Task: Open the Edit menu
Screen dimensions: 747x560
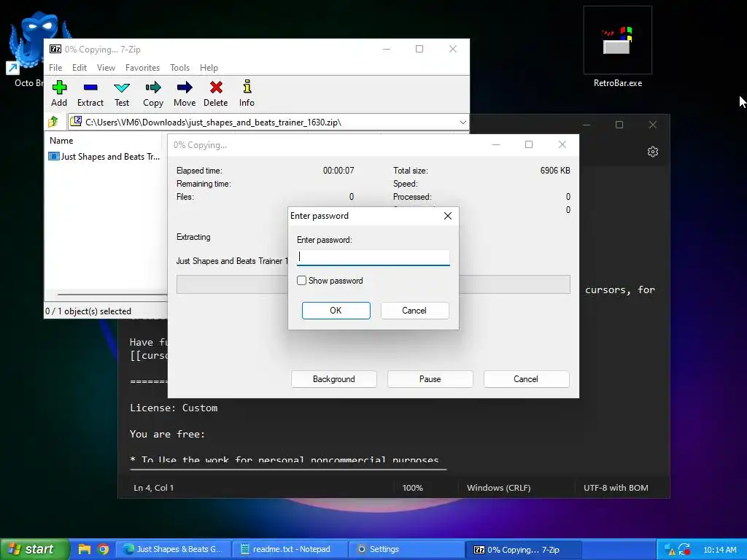Action: (79, 68)
